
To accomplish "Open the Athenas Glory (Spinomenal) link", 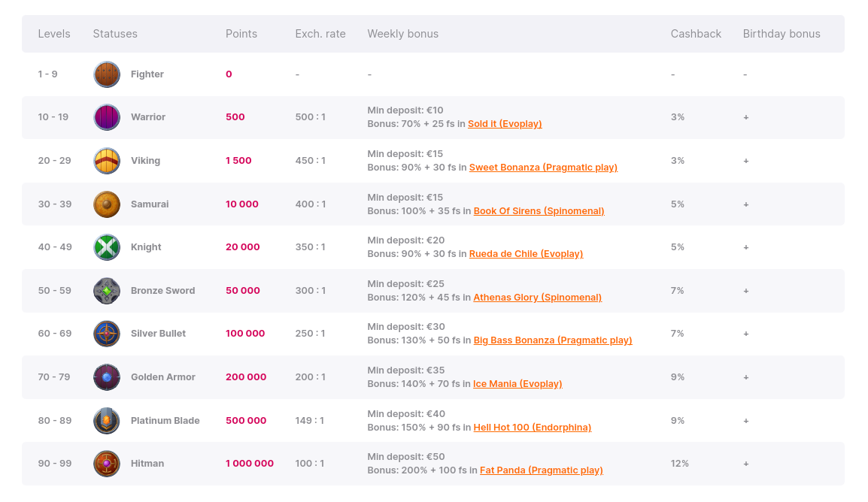I will tap(537, 298).
